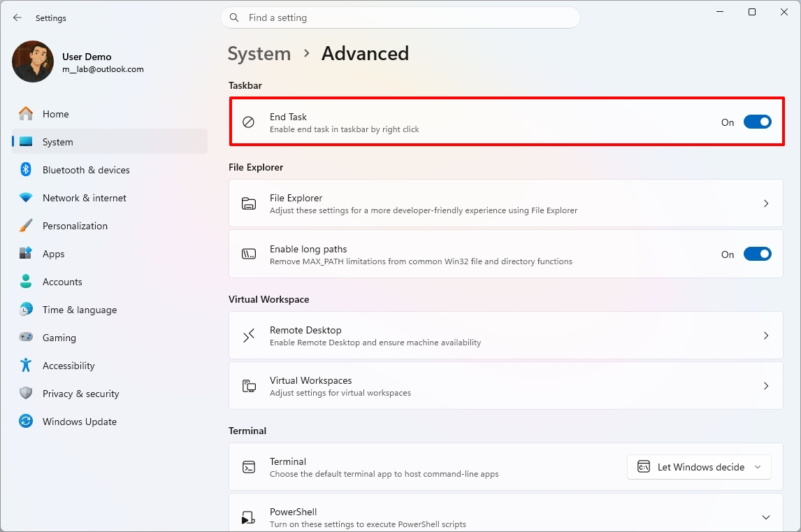Open the Home settings page
The image size is (801, 532).
tap(109, 113)
